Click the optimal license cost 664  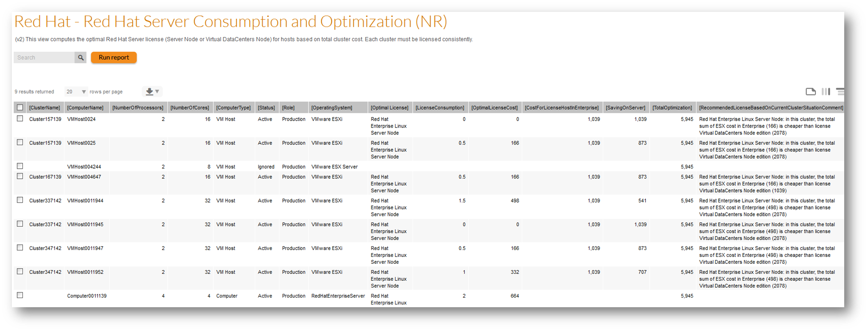515,296
